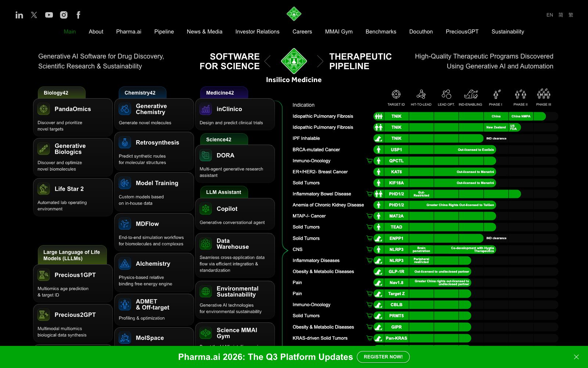
Task: Select the Large Language of Life Models tab
Action: pos(72,255)
